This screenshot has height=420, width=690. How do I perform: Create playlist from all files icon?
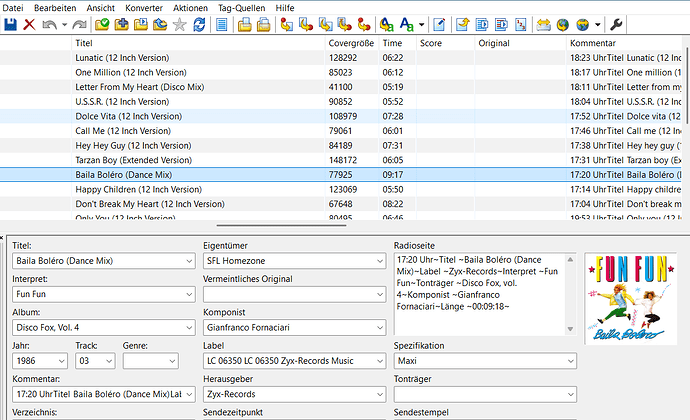point(245,25)
